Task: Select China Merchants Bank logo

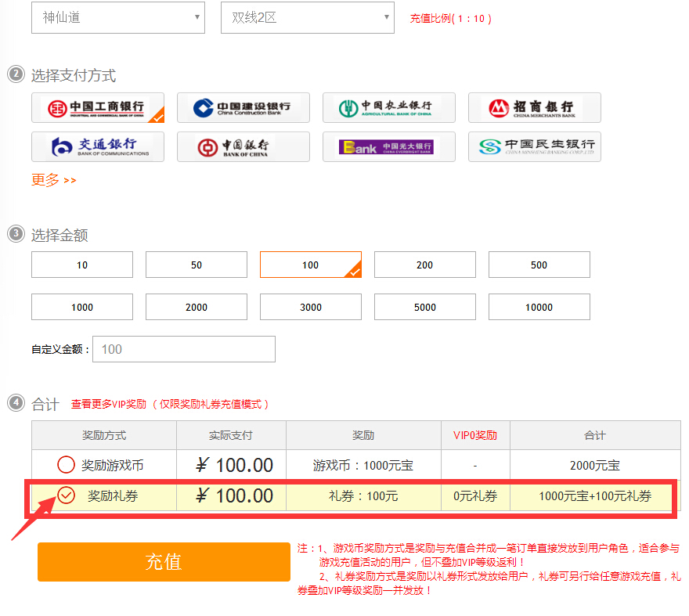Action: coord(534,108)
